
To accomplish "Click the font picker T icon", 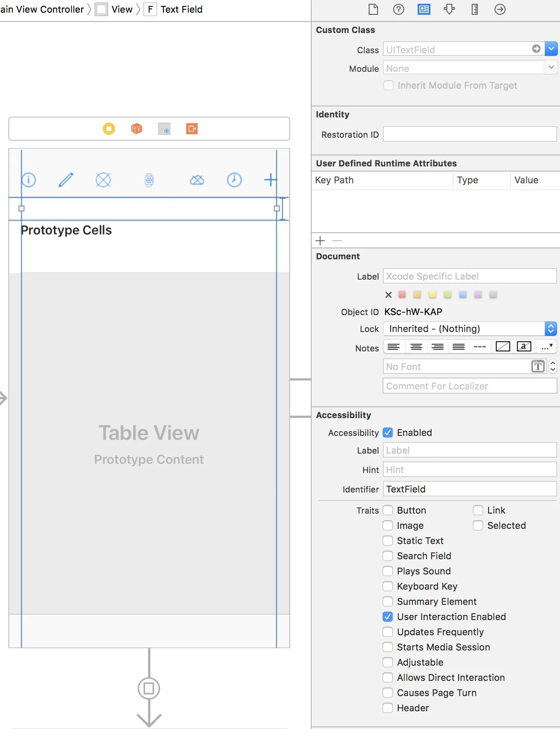I will pyautogui.click(x=538, y=366).
